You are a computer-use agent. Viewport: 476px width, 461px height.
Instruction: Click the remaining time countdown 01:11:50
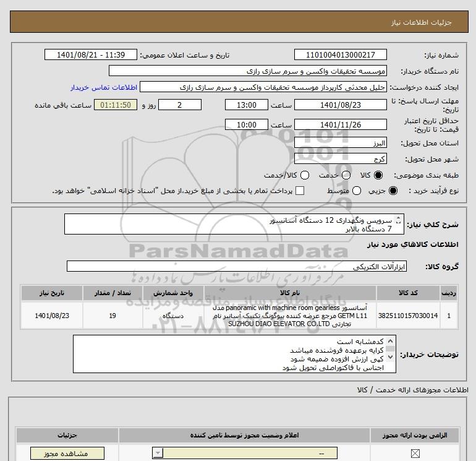116,105
